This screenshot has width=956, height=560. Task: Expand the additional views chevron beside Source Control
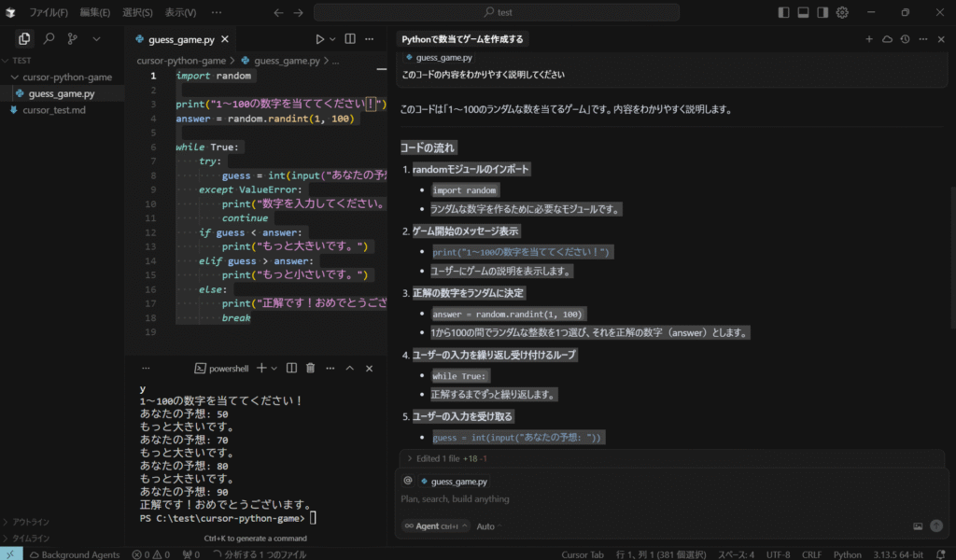[x=96, y=39]
